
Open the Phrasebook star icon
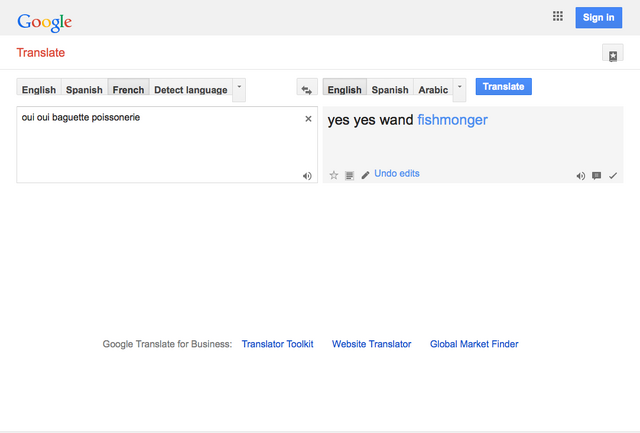[613, 53]
